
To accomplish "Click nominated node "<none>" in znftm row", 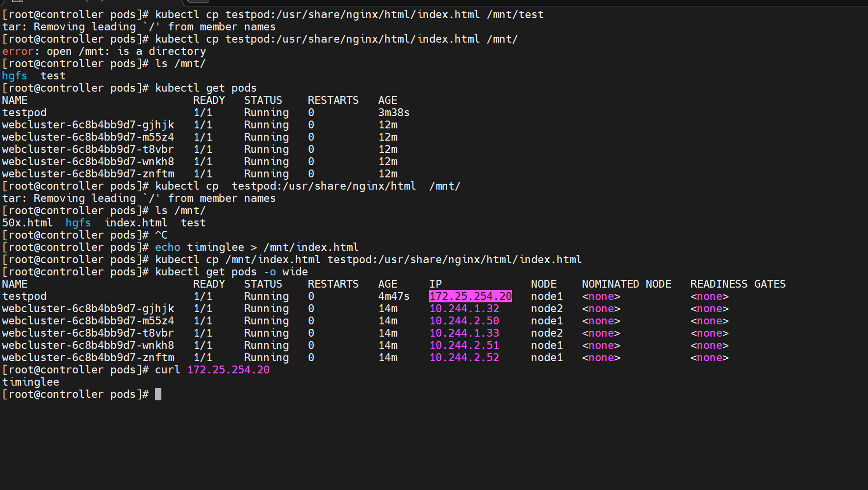I will coord(601,358).
